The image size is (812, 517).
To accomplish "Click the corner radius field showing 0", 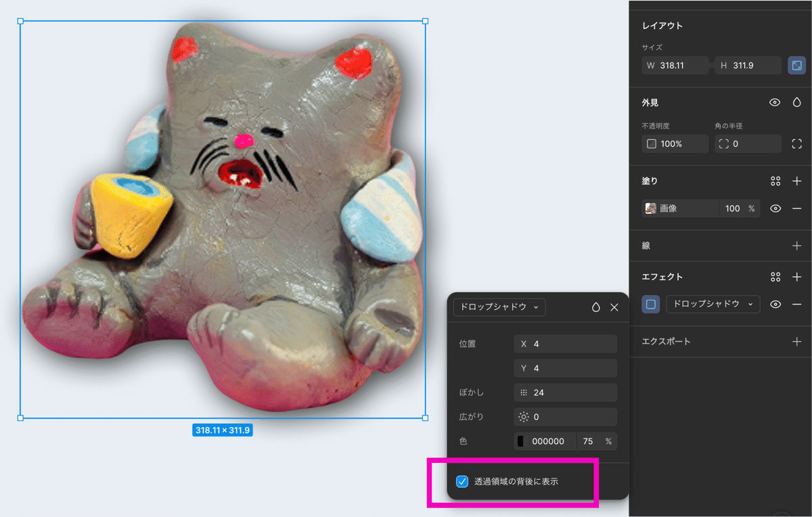I will pos(748,144).
